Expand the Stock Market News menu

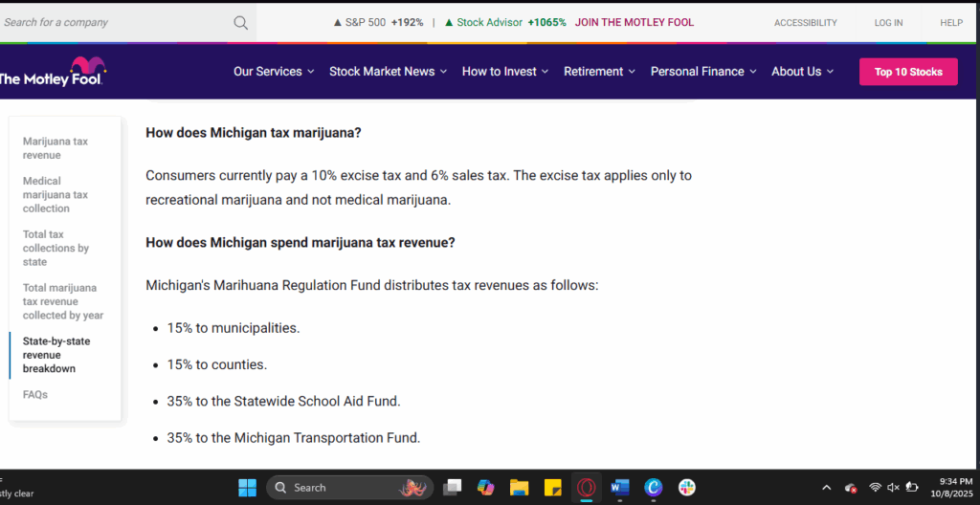tap(389, 72)
